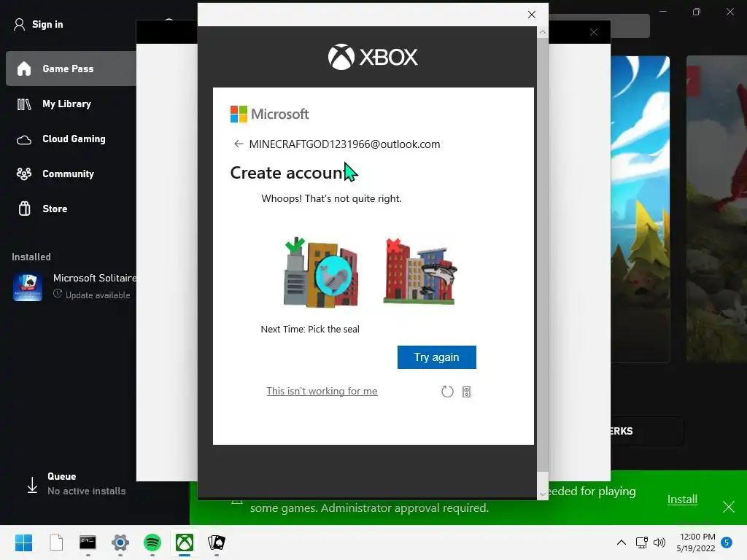Open My Library in the sidebar

pyautogui.click(x=71, y=104)
